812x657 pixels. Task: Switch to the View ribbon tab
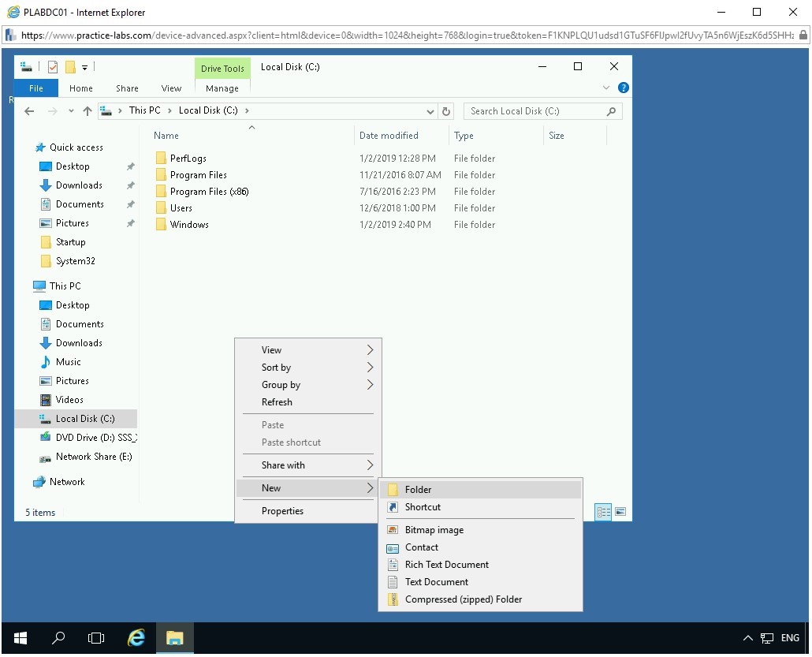[171, 88]
